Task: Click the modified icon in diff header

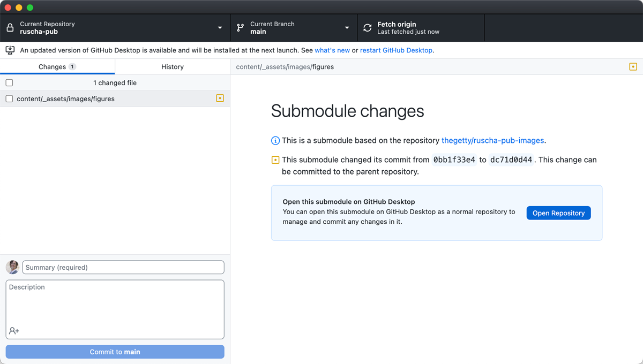Action: pos(633,67)
